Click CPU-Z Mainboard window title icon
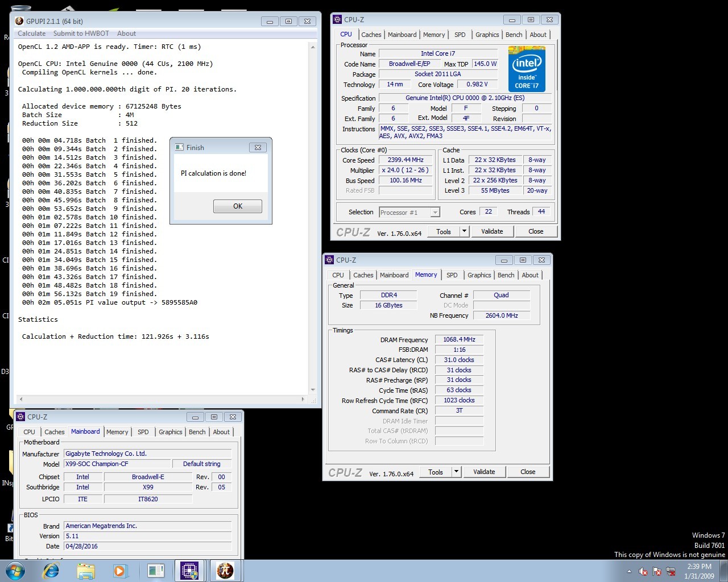Viewport: 728px width, 582px height. (20, 417)
